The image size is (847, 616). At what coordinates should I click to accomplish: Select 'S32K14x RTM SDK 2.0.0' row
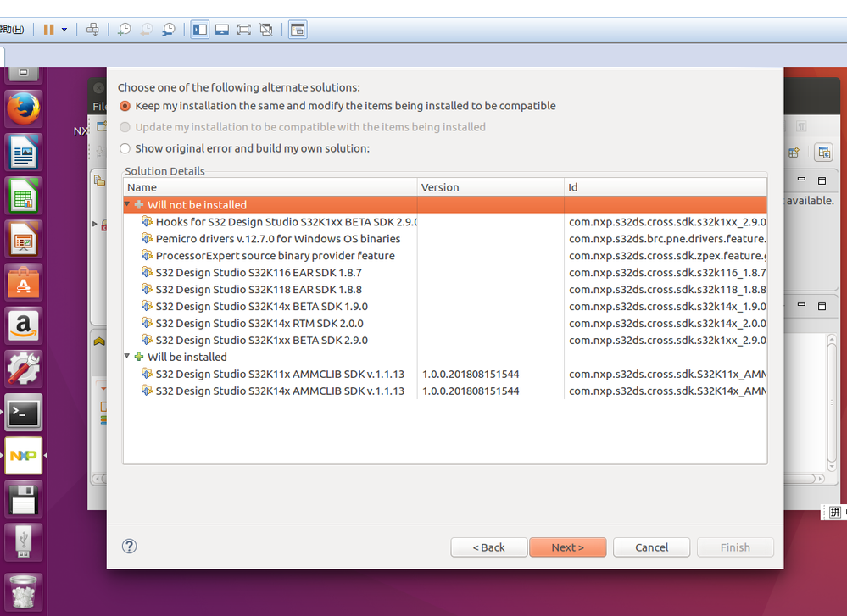445,323
